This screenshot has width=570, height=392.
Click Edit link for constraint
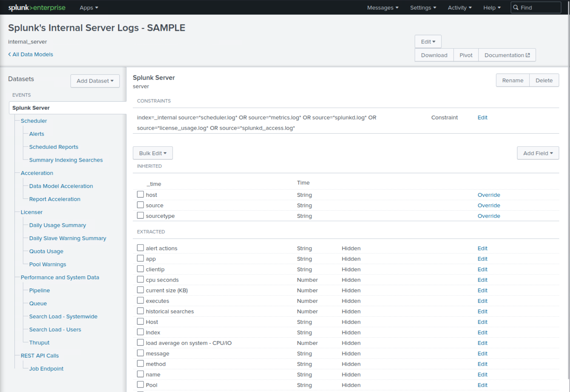pyautogui.click(x=482, y=118)
